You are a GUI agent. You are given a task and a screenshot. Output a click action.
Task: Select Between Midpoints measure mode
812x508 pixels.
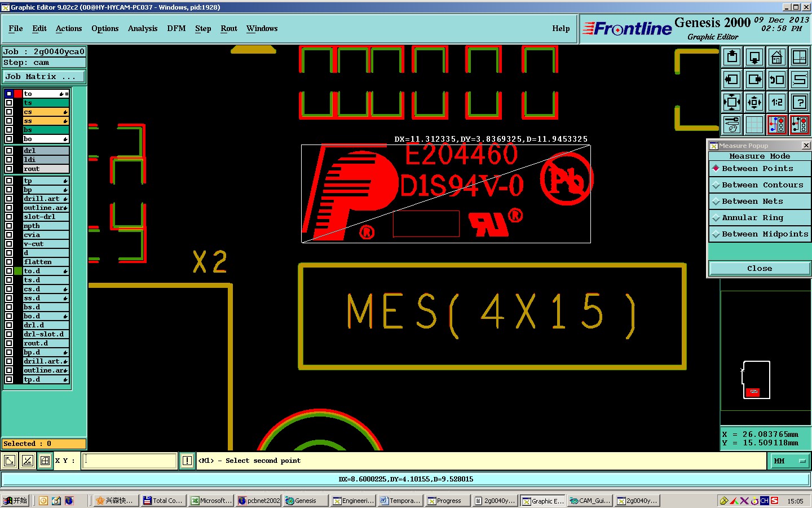pos(760,234)
